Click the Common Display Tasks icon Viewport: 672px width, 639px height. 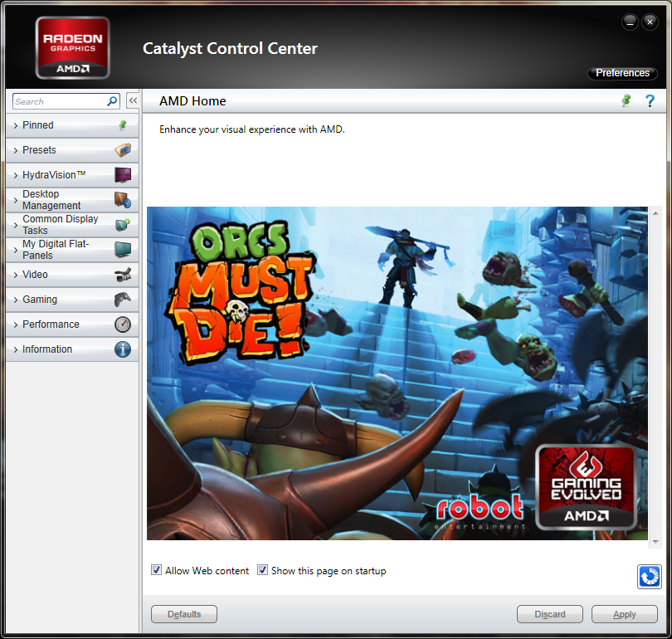point(123,225)
